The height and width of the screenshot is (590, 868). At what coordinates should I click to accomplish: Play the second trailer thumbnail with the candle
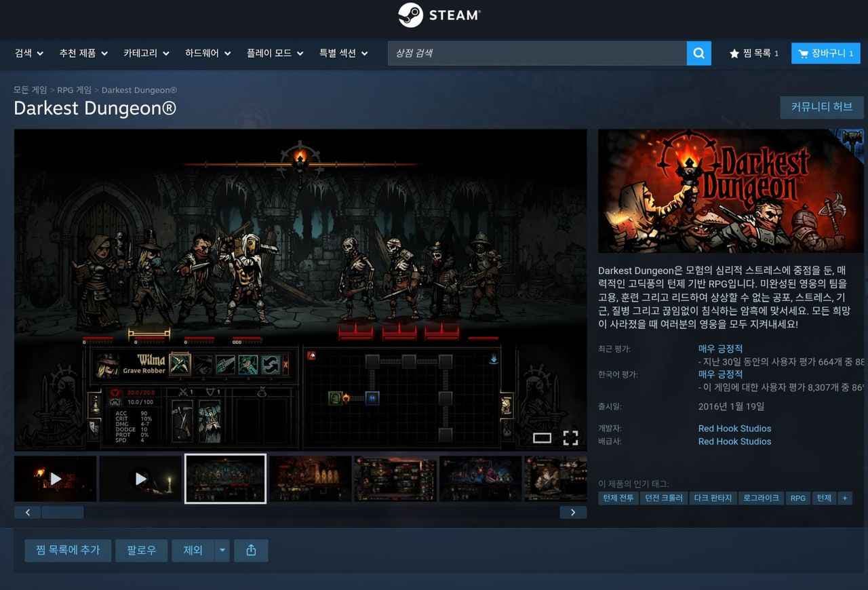tap(140, 479)
